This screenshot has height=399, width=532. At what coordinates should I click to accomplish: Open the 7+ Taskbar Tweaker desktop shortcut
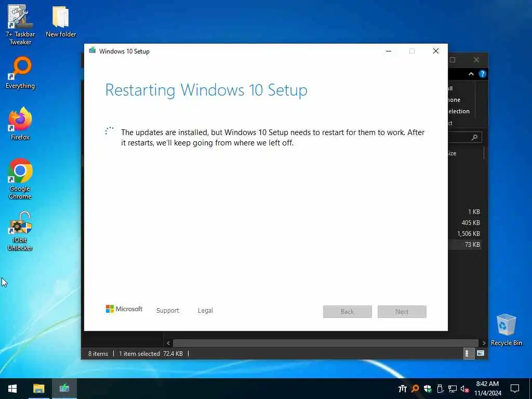click(x=20, y=25)
